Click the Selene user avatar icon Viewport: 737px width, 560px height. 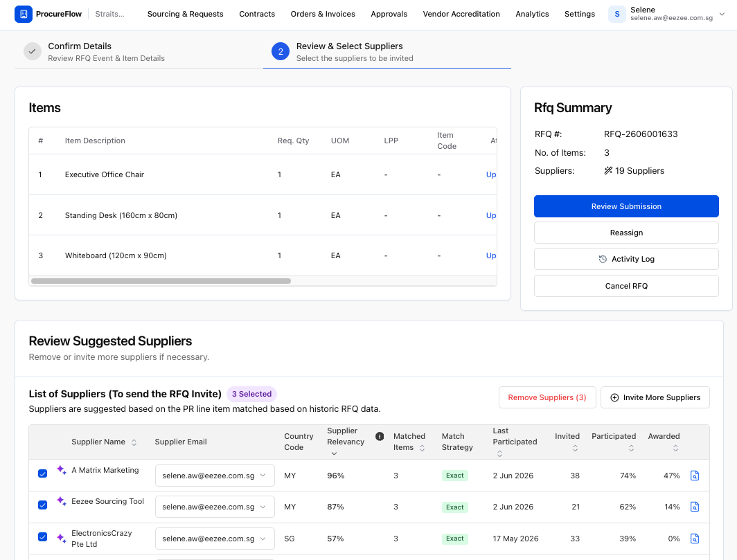[617, 14]
